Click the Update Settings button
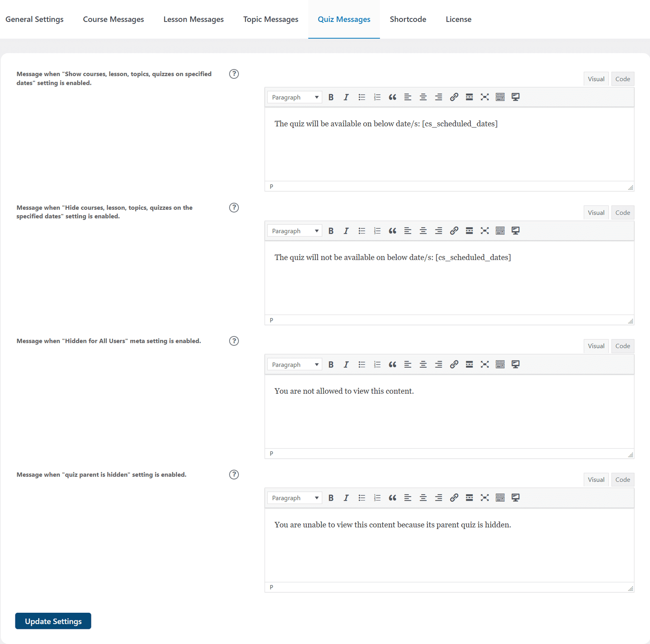This screenshot has height=644, width=650. pos(53,621)
